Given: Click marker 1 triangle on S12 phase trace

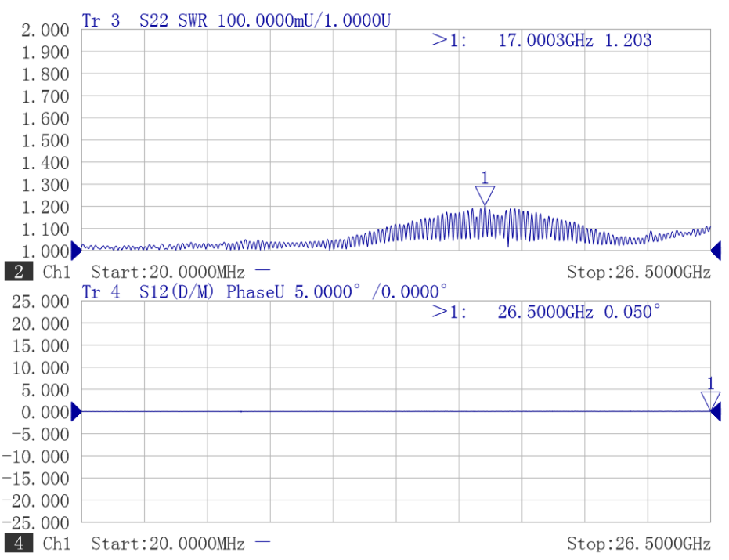Looking at the screenshot, I should 710,401.
